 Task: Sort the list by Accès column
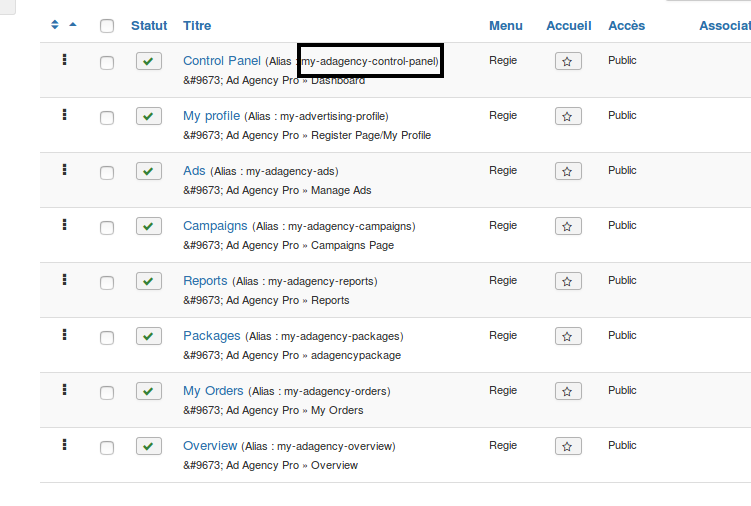tap(626, 25)
